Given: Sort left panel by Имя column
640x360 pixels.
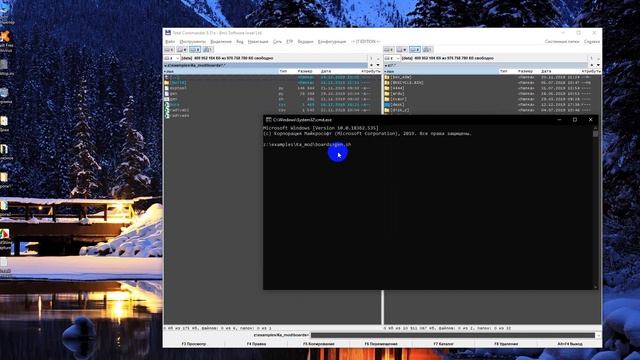Looking at the screenshot, I should pos(221,71).
